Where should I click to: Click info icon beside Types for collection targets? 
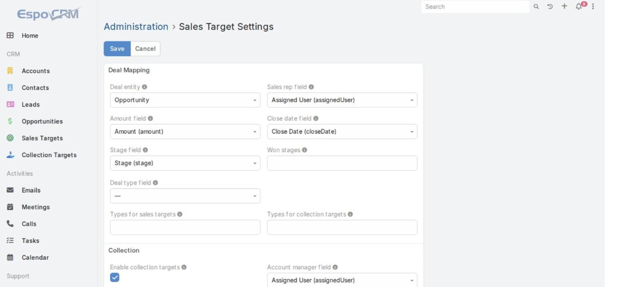(x=350, y=214)
